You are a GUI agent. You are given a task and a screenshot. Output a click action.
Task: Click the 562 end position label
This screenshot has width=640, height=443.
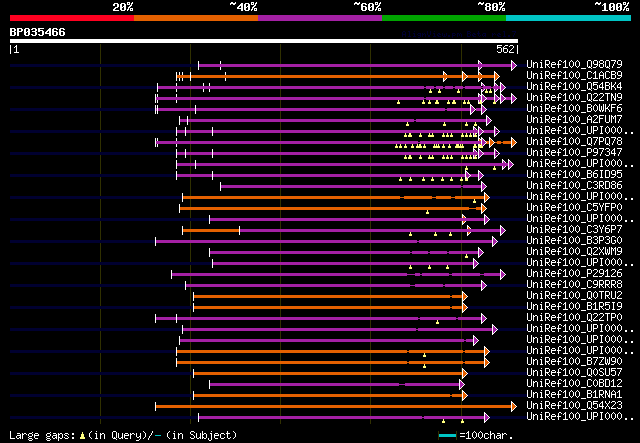pyautogui.click(x=505, y=49)
